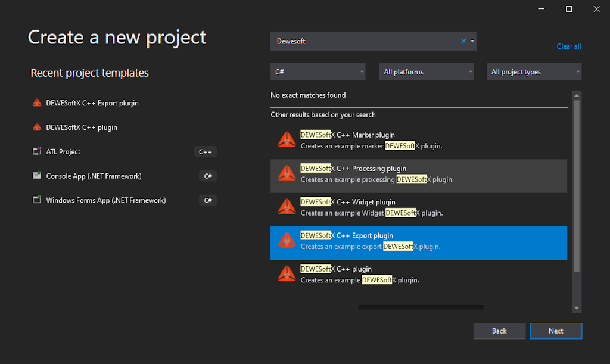This screenshot has height=364, width=610.
Task: Open the All project types dropdown
Action: [534, 71]
